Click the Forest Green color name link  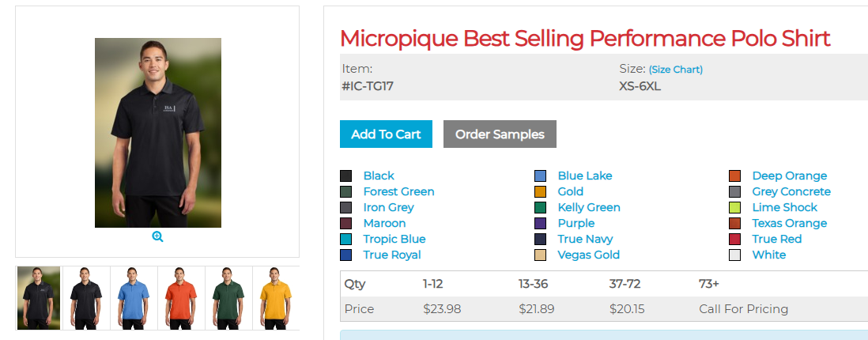398,191
